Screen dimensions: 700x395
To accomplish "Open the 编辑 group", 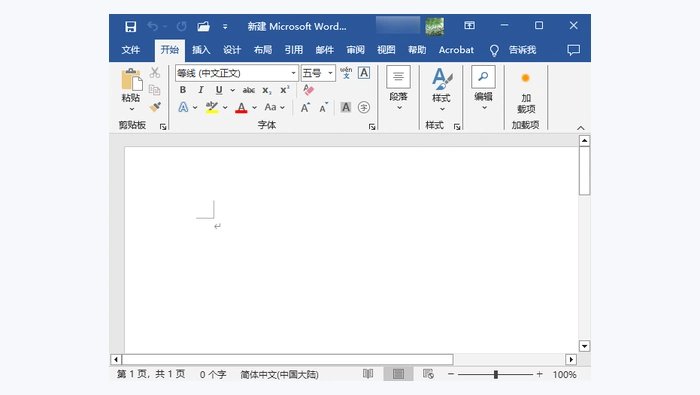I will click(483, 88).
